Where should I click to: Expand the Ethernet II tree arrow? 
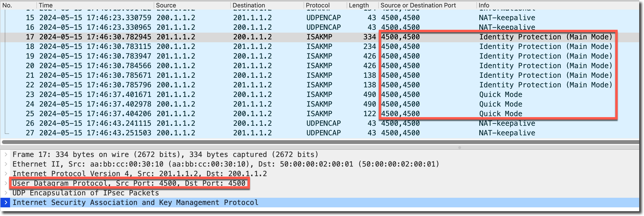[x=6, y=164]
